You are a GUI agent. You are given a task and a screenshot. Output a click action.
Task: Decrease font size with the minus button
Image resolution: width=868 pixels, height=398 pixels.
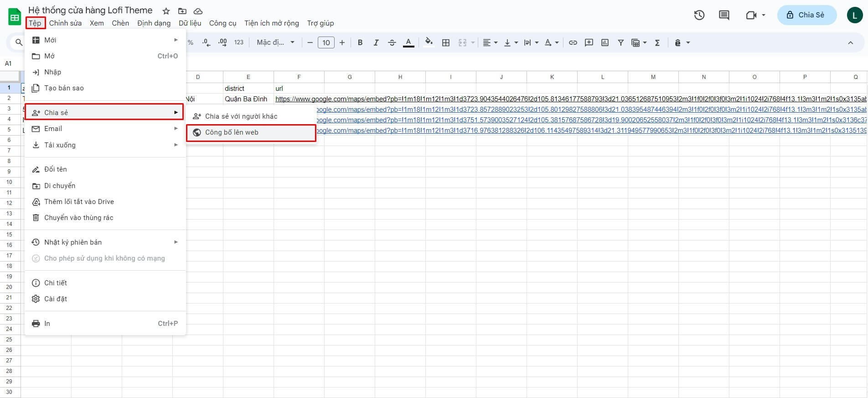coord(310,42)
